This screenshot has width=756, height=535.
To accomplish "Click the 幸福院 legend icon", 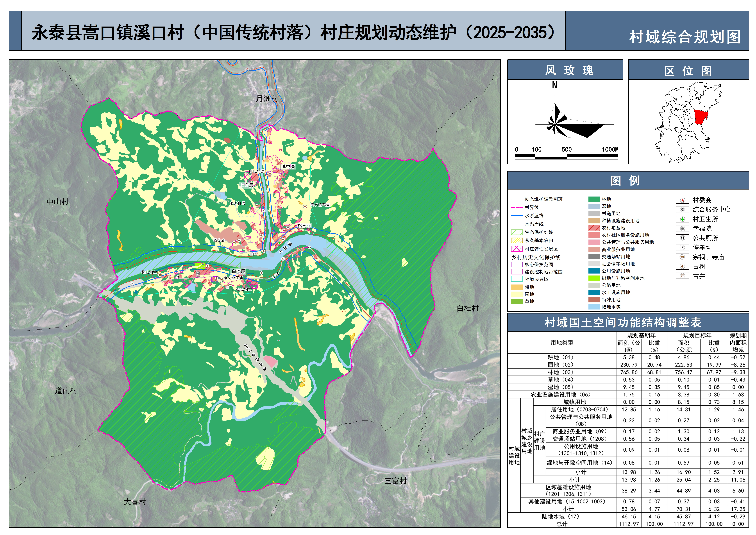I will pyautogui.click(x=682, y=229).
